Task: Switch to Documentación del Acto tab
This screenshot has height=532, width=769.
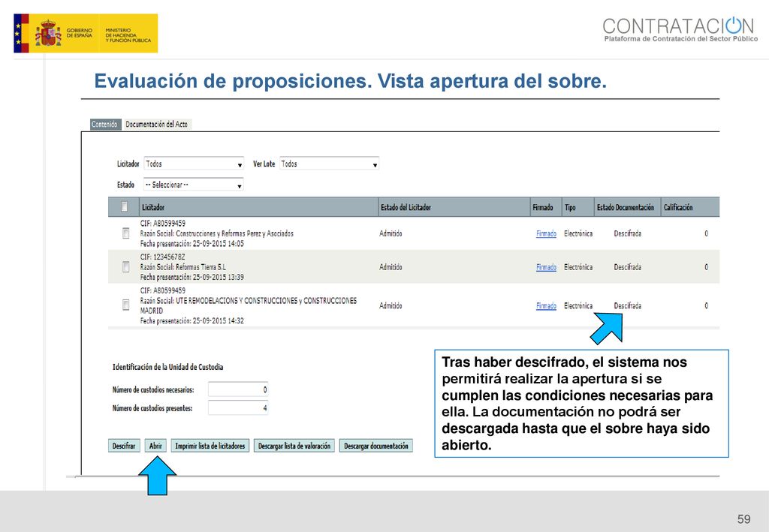Action: tap(156, 125)
